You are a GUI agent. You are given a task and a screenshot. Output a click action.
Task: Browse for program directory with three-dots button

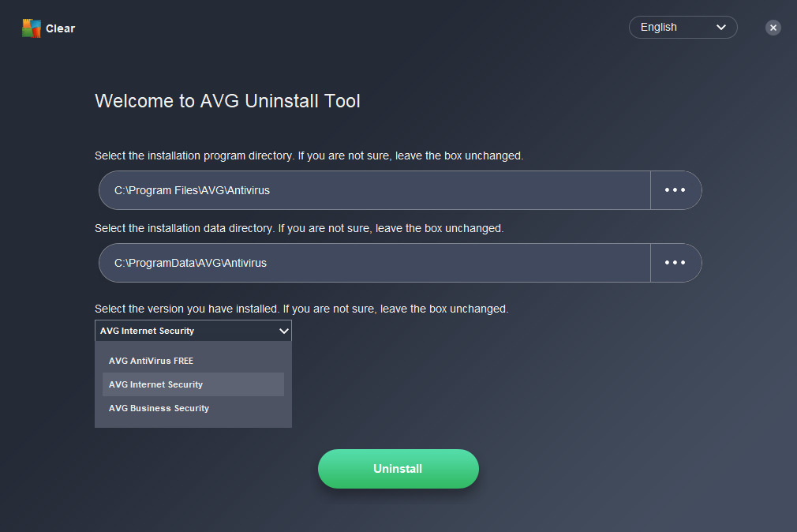[675, 190]
